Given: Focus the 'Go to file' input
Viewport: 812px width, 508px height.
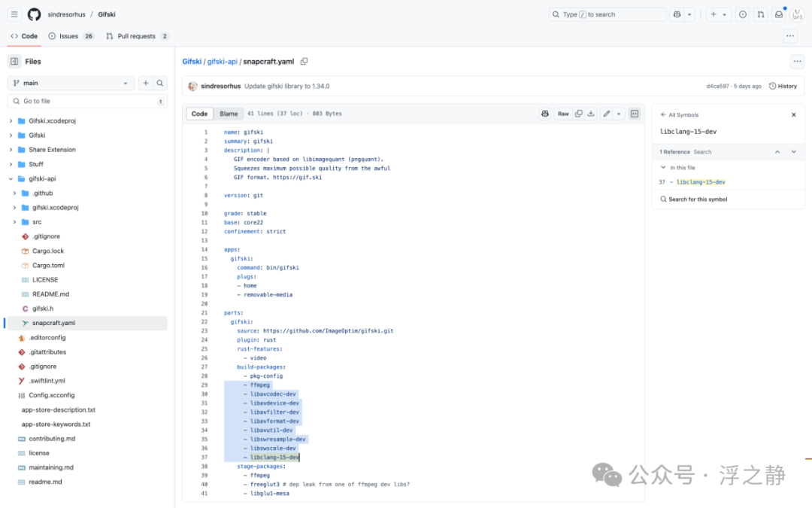Looking at the screenshot, I should (x=87, y=101).
